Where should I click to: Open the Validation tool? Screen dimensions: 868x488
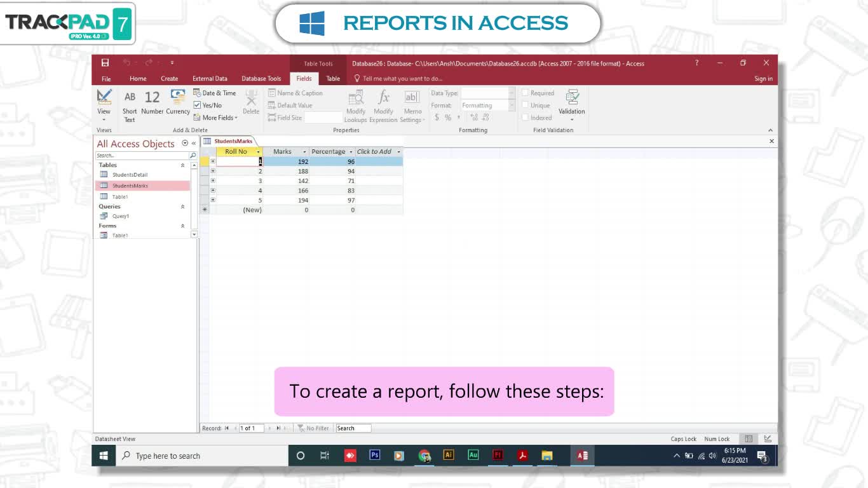click(571, 105)
